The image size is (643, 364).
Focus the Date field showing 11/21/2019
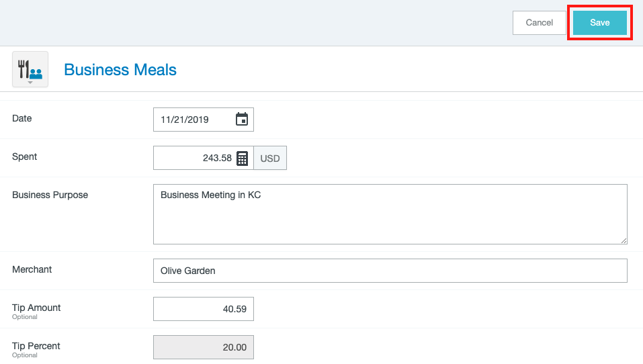tap(195, 120)
